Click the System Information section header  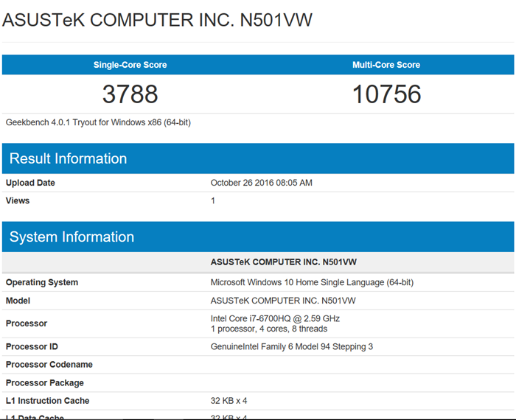[x=258, y=237]
